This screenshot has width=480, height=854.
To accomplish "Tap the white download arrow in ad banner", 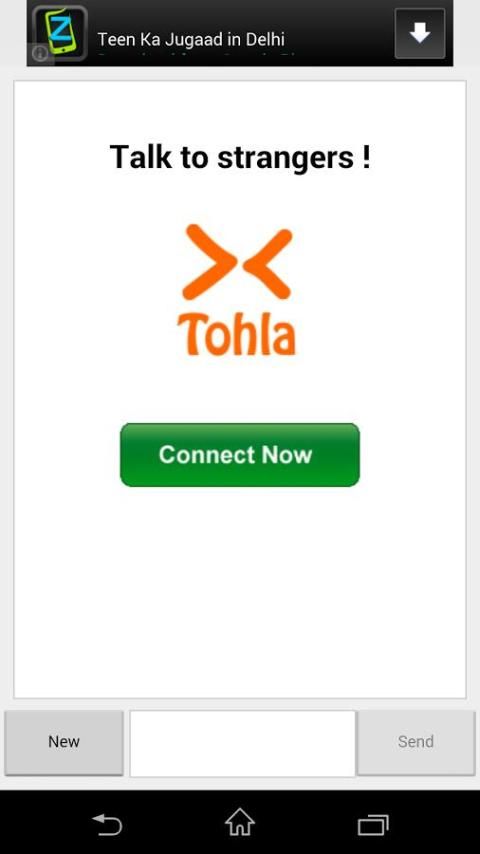I will coord(420,33).
